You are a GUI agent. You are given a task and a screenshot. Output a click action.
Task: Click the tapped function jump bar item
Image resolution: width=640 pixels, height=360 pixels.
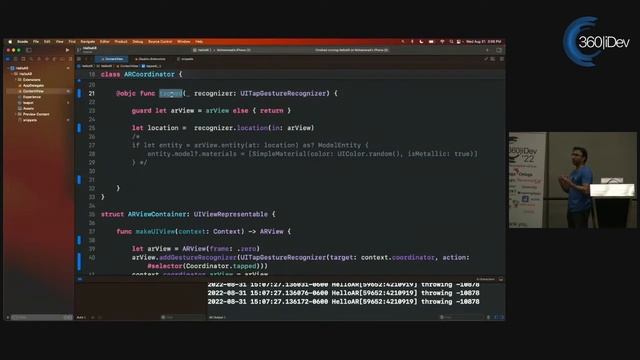pos(151,66)
